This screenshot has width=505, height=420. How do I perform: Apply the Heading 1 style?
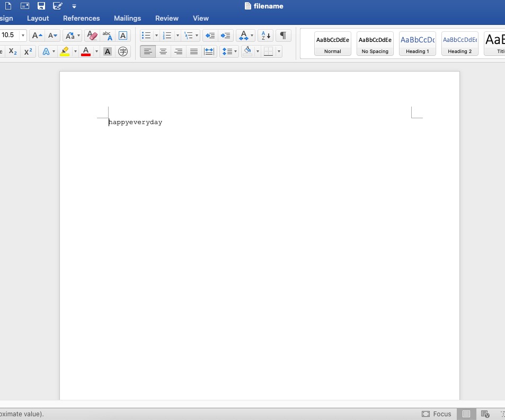417,43
